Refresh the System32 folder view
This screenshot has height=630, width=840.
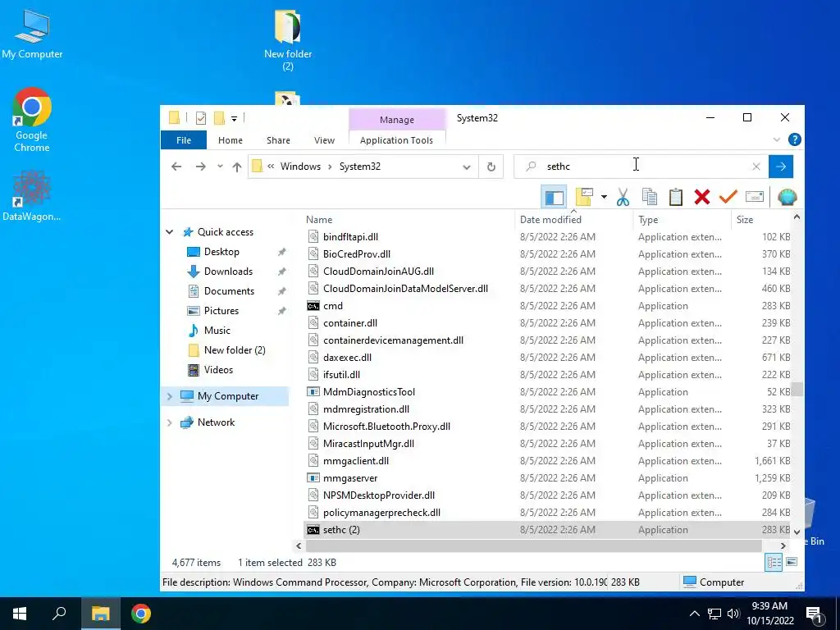click(491, 167)
